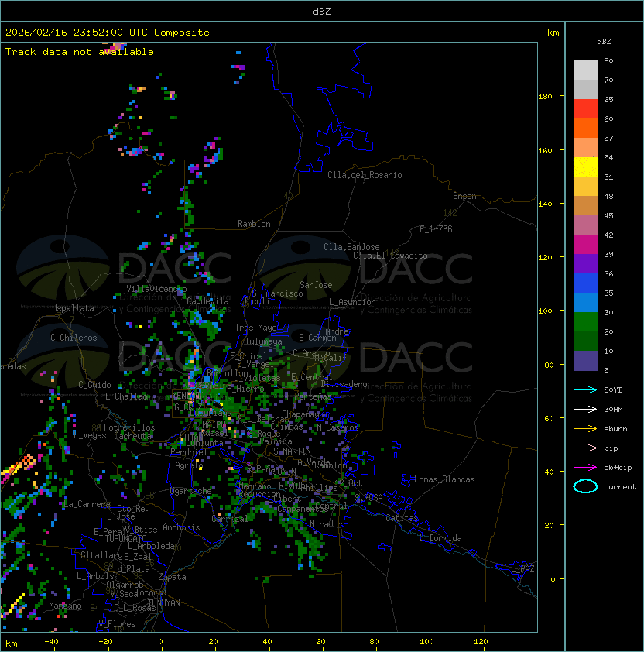Click the 'Potrerillos' map label
Screen dimensions: 644x652
click(x=129, y=427)
